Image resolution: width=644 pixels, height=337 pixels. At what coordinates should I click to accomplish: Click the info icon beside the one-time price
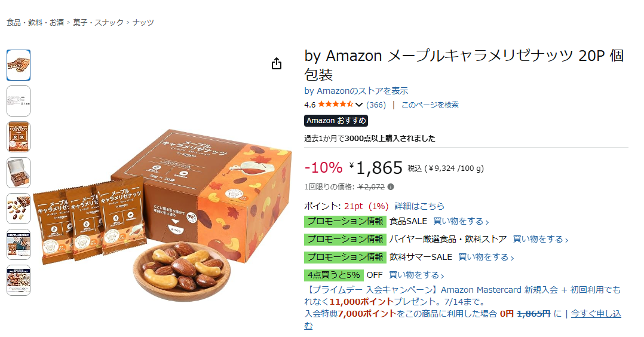tap(391, 186)
